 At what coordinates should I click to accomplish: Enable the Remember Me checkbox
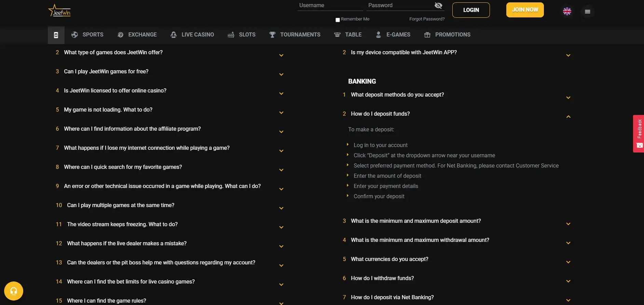(x=338, y=20)
